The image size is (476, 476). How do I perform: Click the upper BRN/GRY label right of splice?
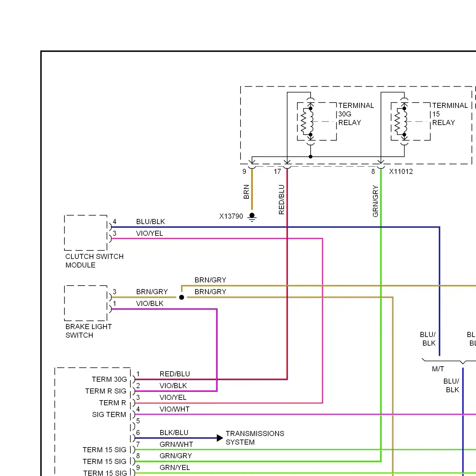tap(210, 280)
